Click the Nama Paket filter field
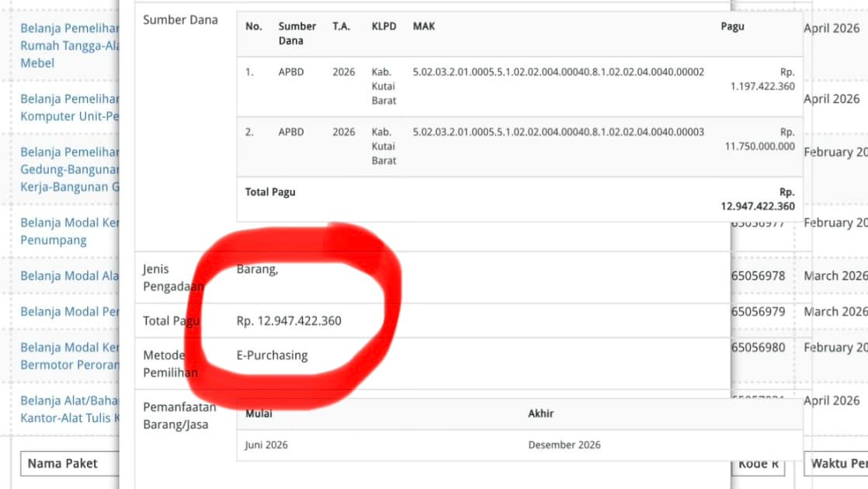 tap(70, 463)
